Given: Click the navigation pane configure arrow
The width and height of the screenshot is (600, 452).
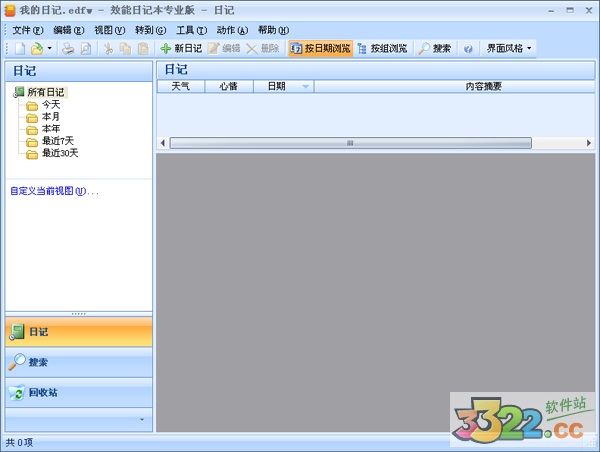Looking at the screenshot, I should (x=142, y=419).
